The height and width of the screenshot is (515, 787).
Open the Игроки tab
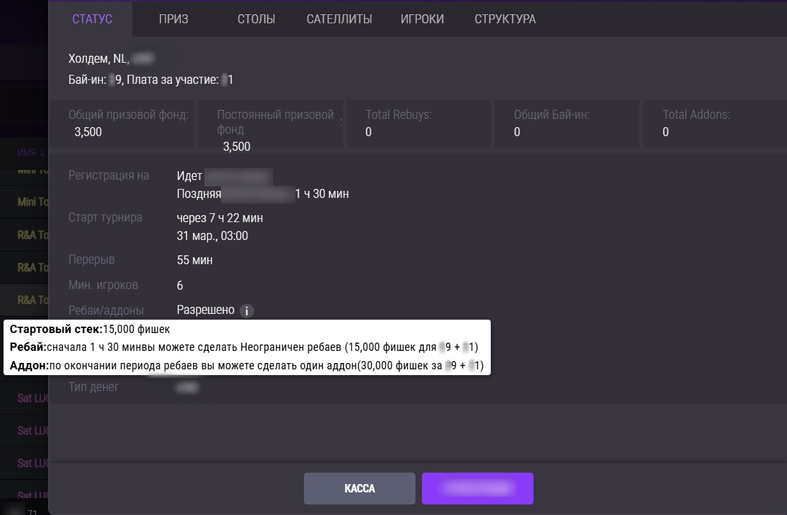coord(422,19)
